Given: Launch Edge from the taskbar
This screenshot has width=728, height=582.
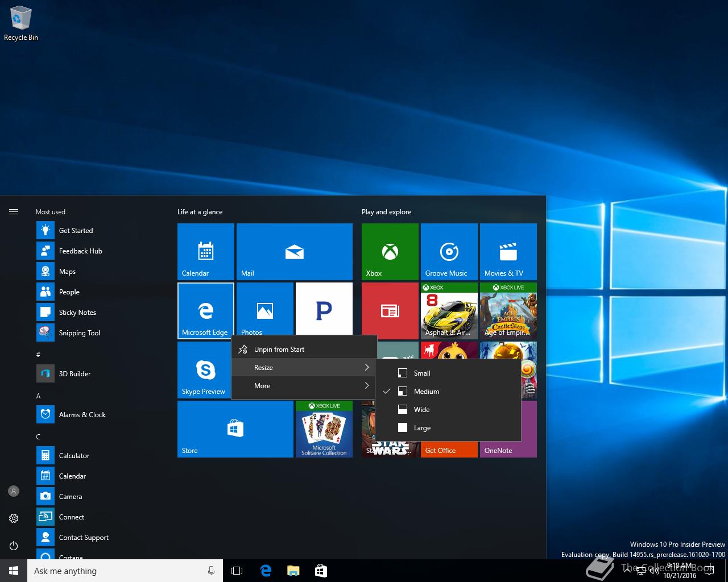Looking at the screenshot, I should tap(265, 571).
